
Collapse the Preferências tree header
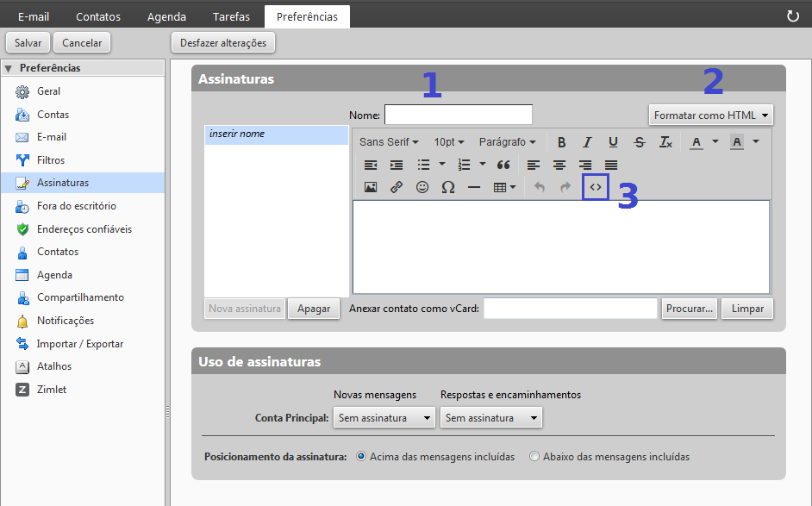click(x=9, y=68)
